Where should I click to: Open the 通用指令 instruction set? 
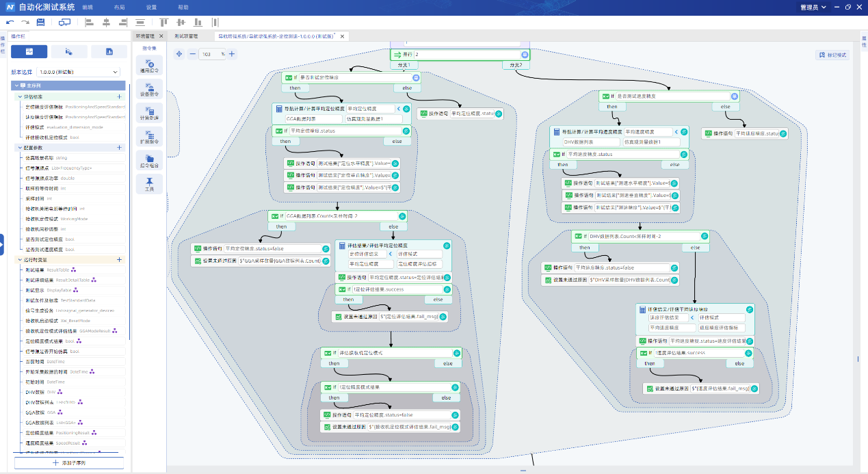click(x=149, y=65)
